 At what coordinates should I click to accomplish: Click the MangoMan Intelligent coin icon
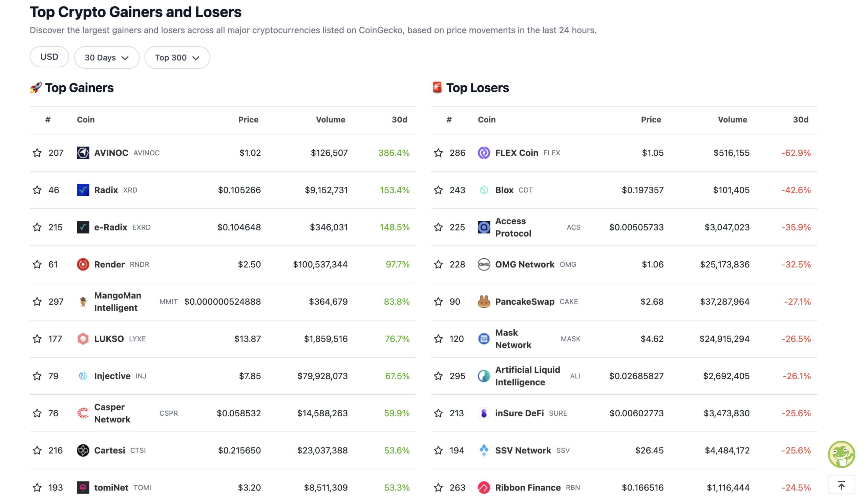83,302
